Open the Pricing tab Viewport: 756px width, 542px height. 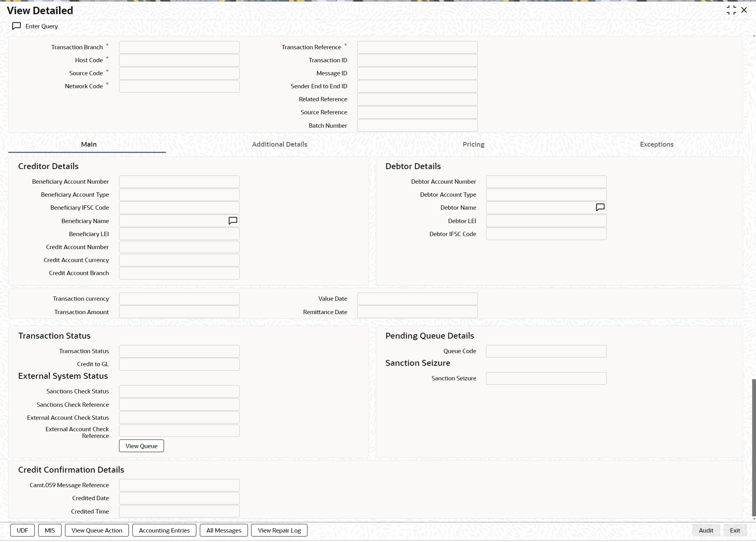coord(473,144)
